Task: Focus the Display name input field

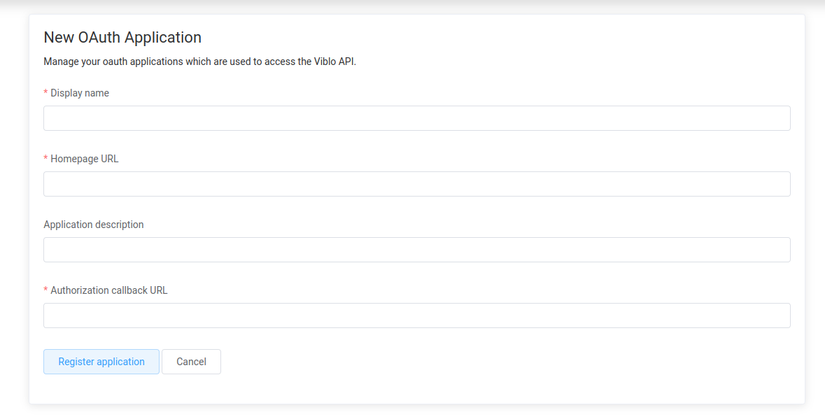Action: click(x=416, y=118)
